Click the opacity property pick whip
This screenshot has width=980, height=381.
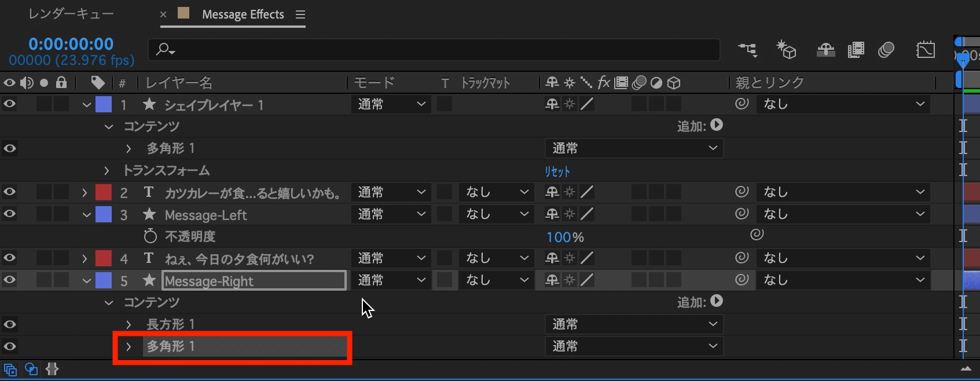click(x=757, y=235)
